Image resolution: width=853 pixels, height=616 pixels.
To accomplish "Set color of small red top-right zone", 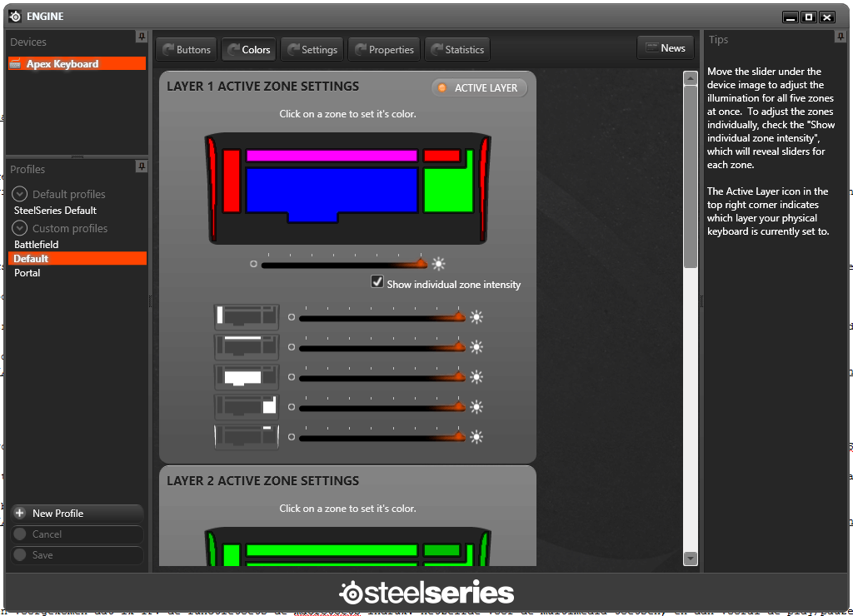I will [x=441, y=156].
